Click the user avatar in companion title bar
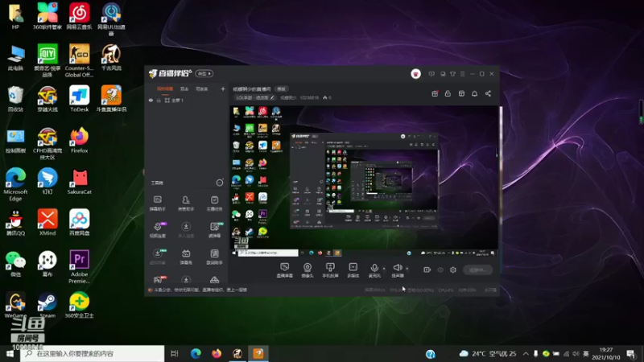644x362 pixels. (x=415, y=74)
